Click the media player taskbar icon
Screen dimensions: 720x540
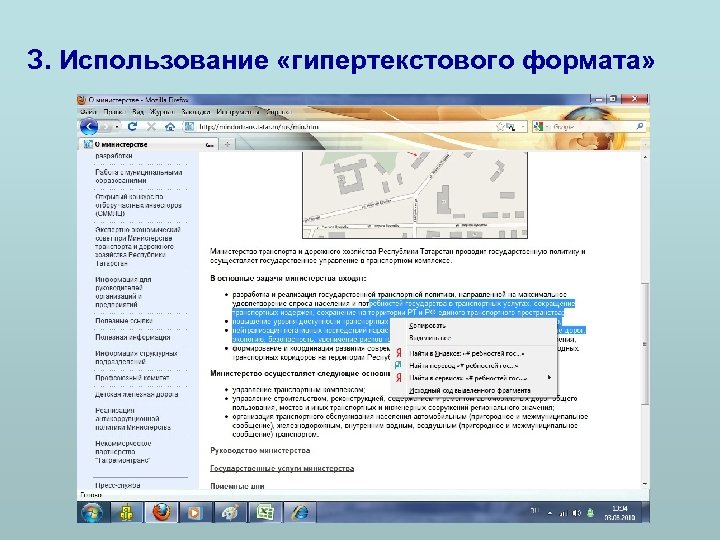point(195,512)
